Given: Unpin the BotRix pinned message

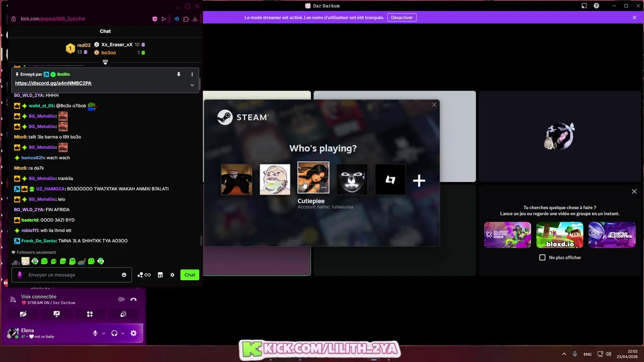Looking at the screenshot, I should pyautogui.click(x=178, y=74).
